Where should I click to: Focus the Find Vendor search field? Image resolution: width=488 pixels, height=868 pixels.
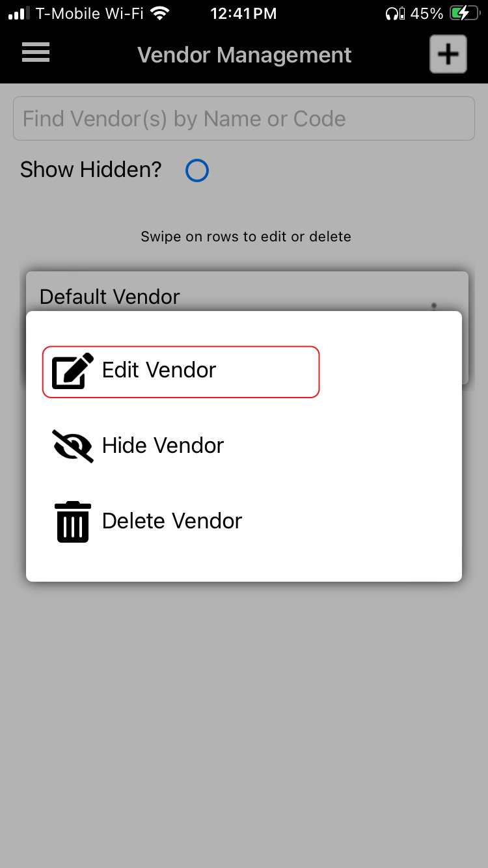pyautogui.click(x=244, y=118)
